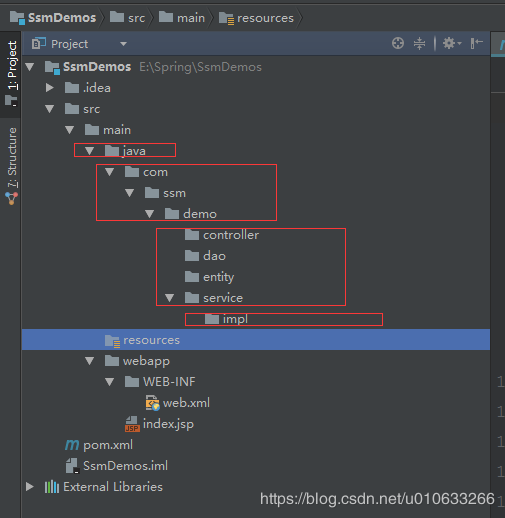Expand the External Libraries node
Viewport: 505px width, 518px height.
(30, 487)
